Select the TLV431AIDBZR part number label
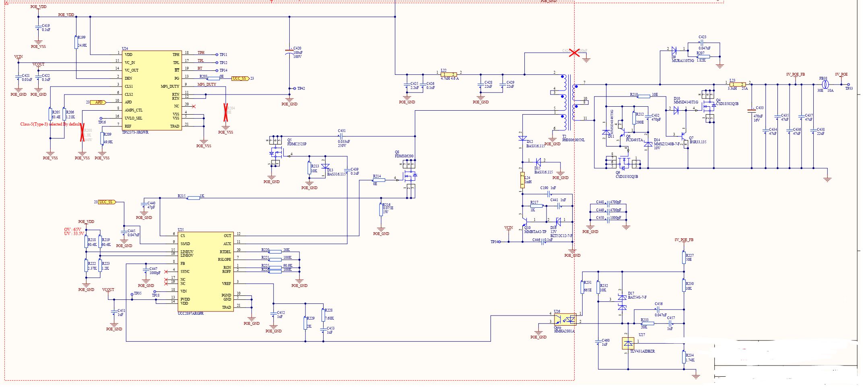 click(642, 351)
